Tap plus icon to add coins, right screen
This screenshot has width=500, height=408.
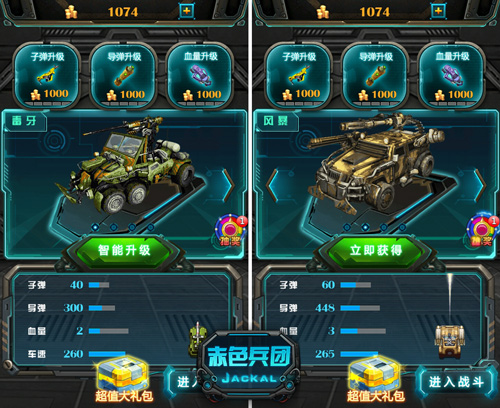coord(438,11)
